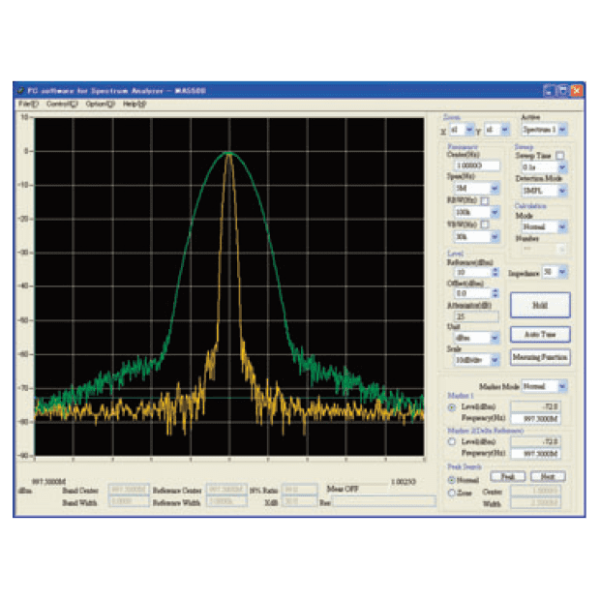
Task: Open the Sweep Time value dropdown
Action: 562,167
